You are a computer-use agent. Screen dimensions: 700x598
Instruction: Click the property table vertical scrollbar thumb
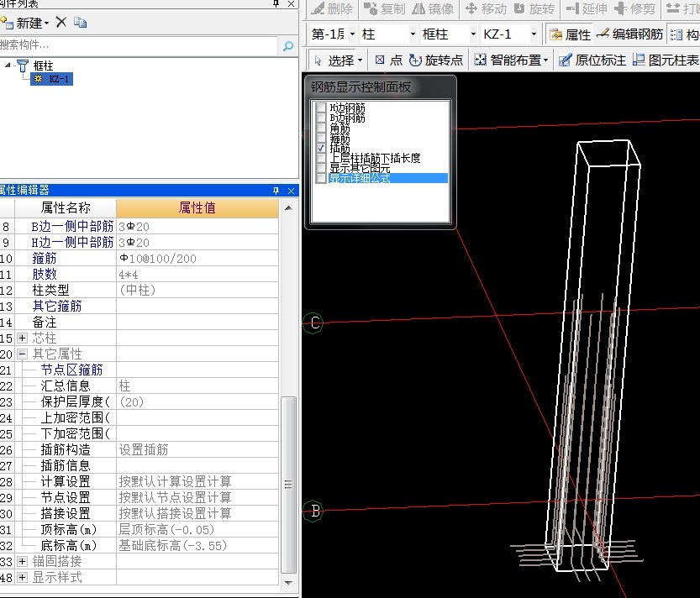(288, 485)
